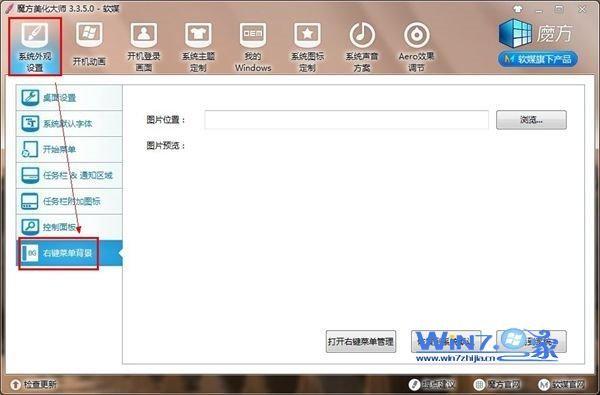
Task: Open 控制面板 in the sidebar
Action: (69, 227)
